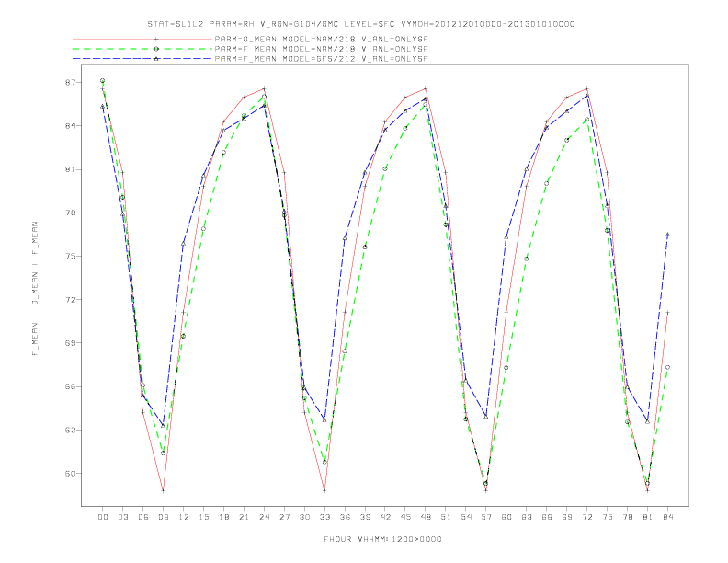Click x-axis forecast hour tick 12
Viewport: 728px width, 563px height.
point(184,517)
